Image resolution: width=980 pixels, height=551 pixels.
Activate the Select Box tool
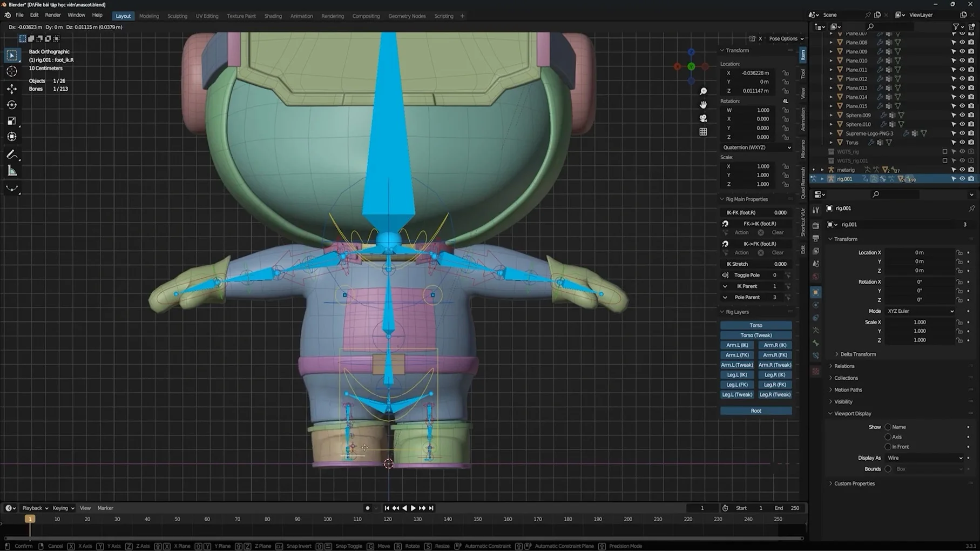pos(12,55)
